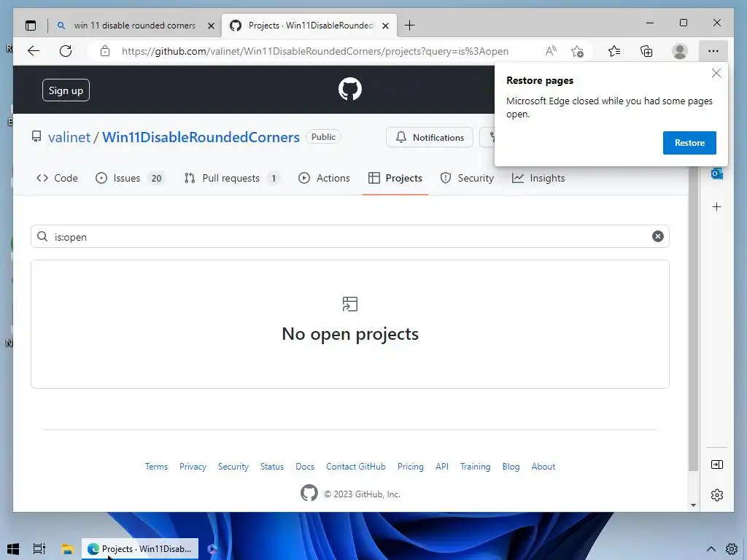Screen dimensions: 747x560
Task: View site information lock icon
Action: tap(105, 51)
